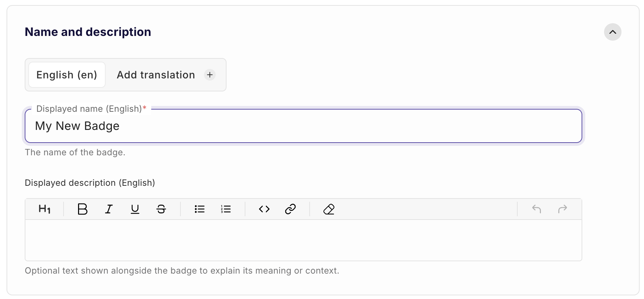Open the H1 heading format option
This screenshot has width=644, height=299.
(x=44, y=209)
